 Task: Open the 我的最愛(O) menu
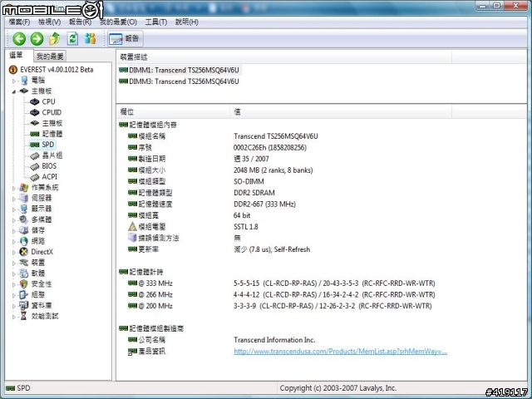pyautogui.click(x=118, y=22)
